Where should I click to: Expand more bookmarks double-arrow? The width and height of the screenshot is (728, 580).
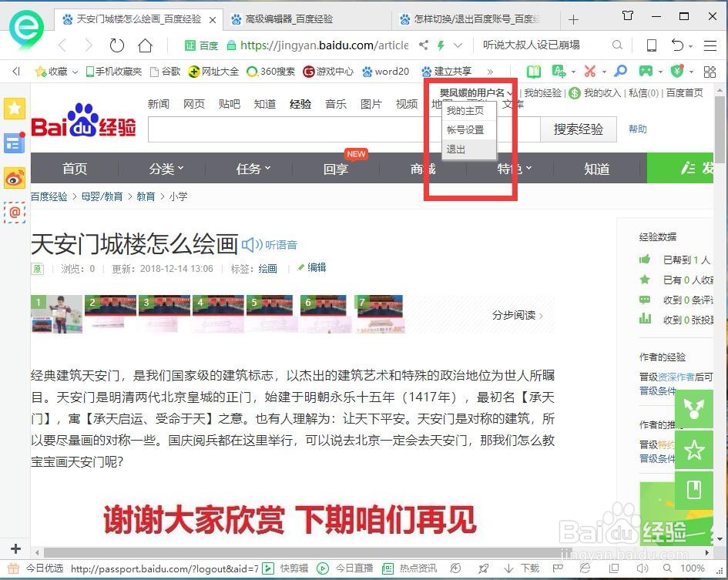(x=490, y=72)
